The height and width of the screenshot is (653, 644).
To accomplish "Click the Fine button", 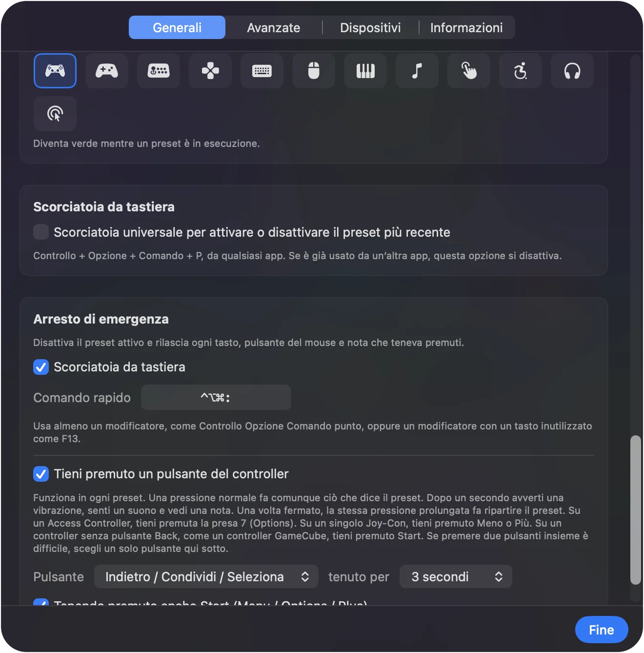I will (602, 630).
